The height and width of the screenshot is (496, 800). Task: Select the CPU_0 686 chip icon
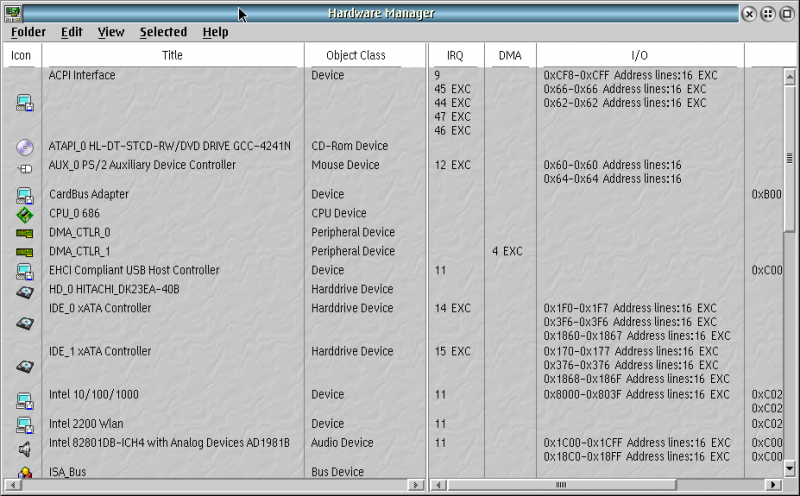coord(25,214)
